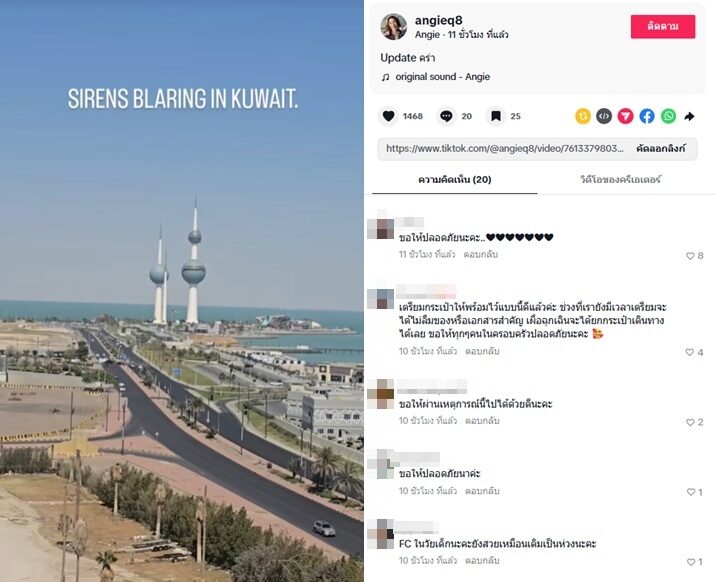Copy the video link button
The height and width of the screenshot is (582, 716).
coord(661,148)
